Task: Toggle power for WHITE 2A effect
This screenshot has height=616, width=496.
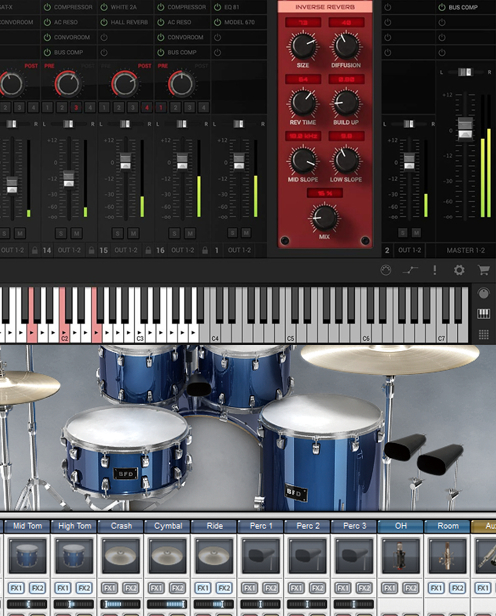Action: point(104,7)
